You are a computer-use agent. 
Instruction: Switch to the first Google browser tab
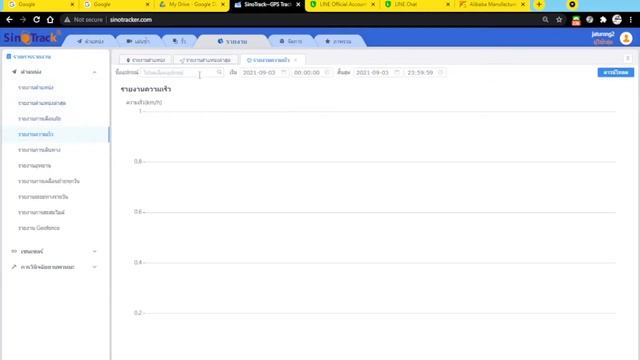click(41, 4)
